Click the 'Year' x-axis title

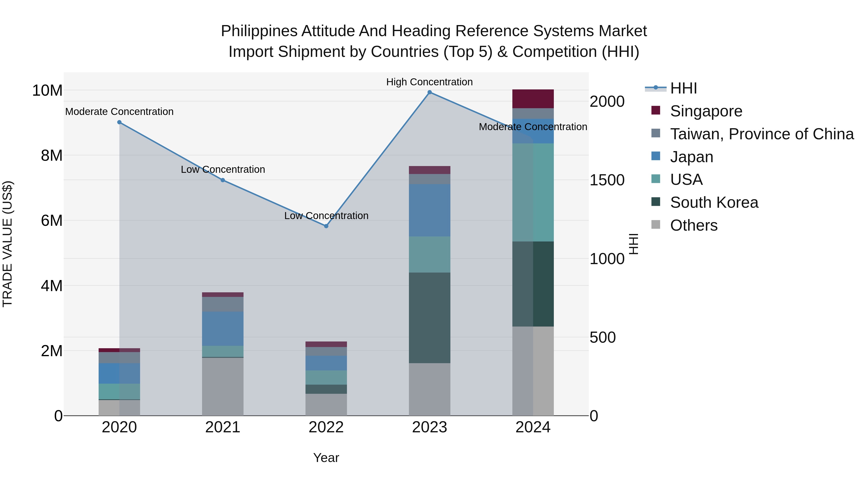(326, 458)
